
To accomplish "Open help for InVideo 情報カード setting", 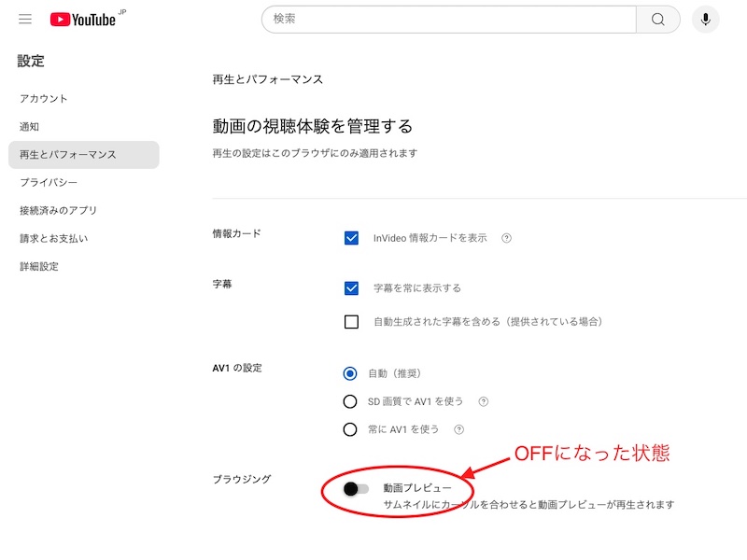I will [506, 237].
